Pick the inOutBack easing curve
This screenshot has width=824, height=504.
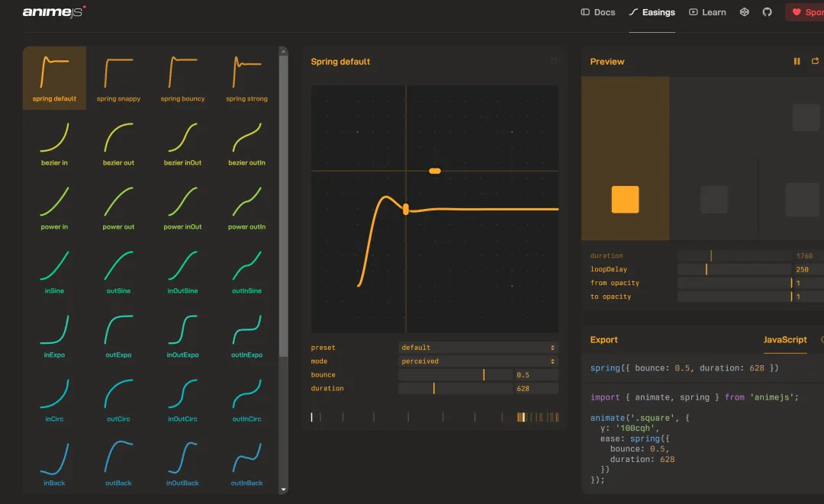tap(182, 463)
